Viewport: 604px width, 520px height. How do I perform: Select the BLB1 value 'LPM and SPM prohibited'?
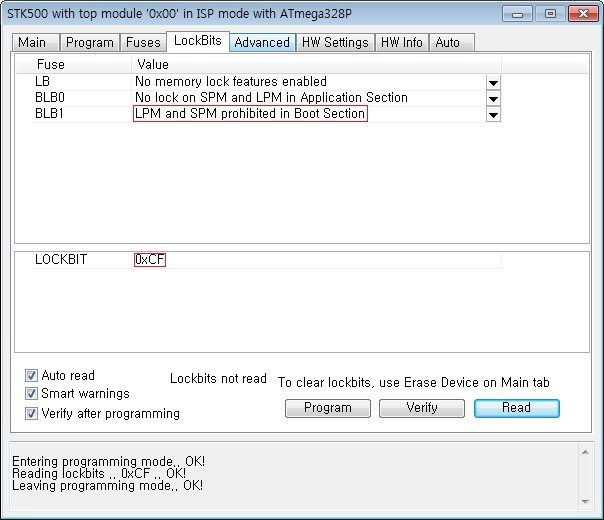click(x=250, y=114)
